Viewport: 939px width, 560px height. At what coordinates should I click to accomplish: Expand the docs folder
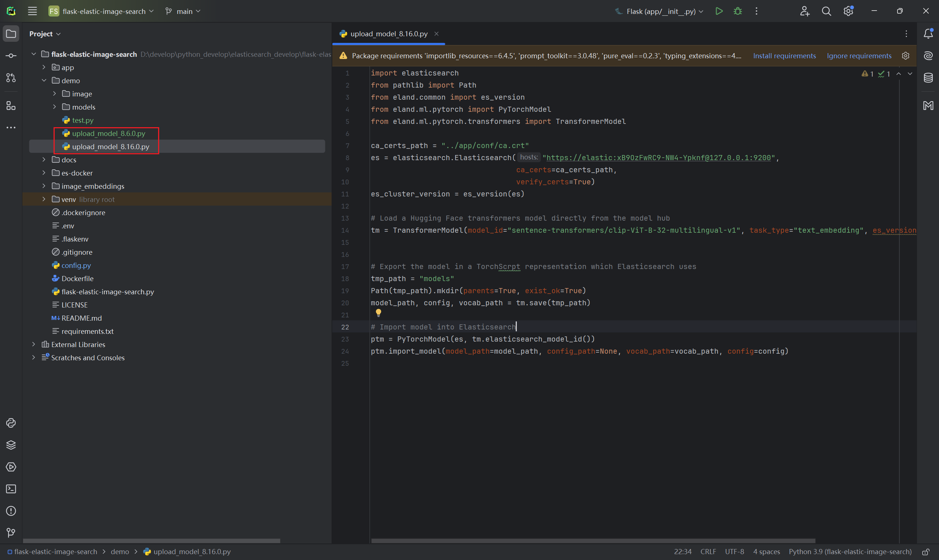pyautogui.click(x=44, y=160)
